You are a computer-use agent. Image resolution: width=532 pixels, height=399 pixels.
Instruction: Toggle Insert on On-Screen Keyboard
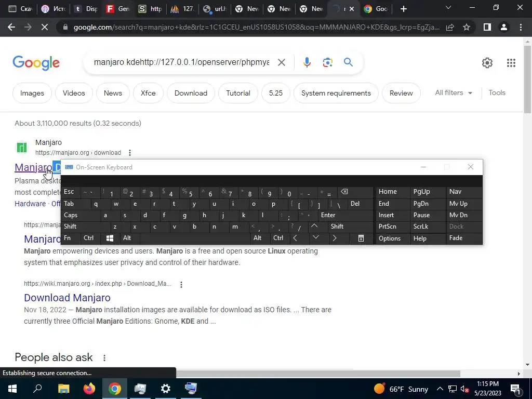pos(393,215)
